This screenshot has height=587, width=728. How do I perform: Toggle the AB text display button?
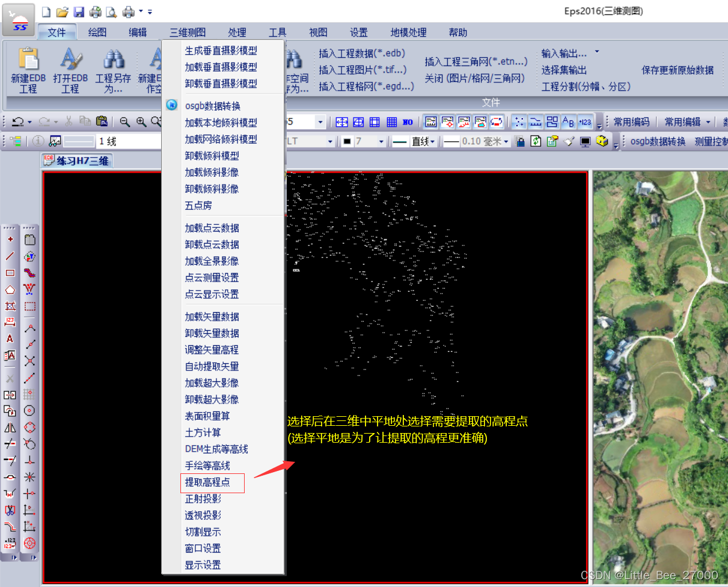click(x=568, y=122)
